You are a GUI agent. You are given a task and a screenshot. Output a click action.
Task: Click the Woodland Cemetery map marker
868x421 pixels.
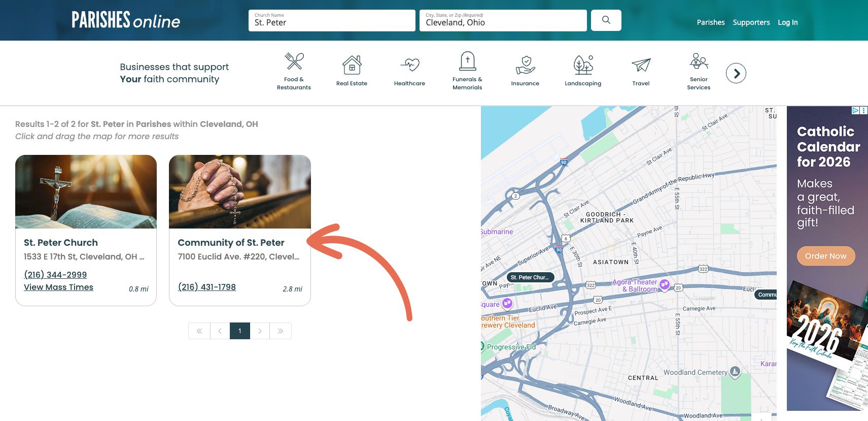tap(735, 371)
